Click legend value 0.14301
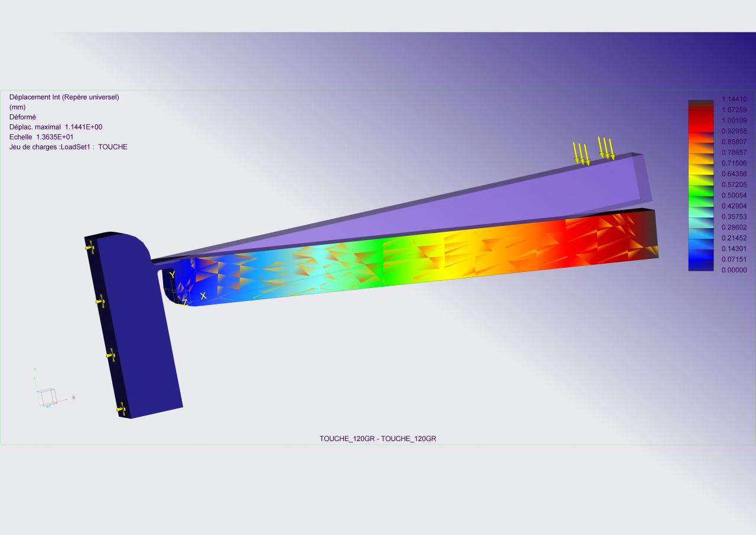This screenshot has height=535, width=756. tap(734, 248)
